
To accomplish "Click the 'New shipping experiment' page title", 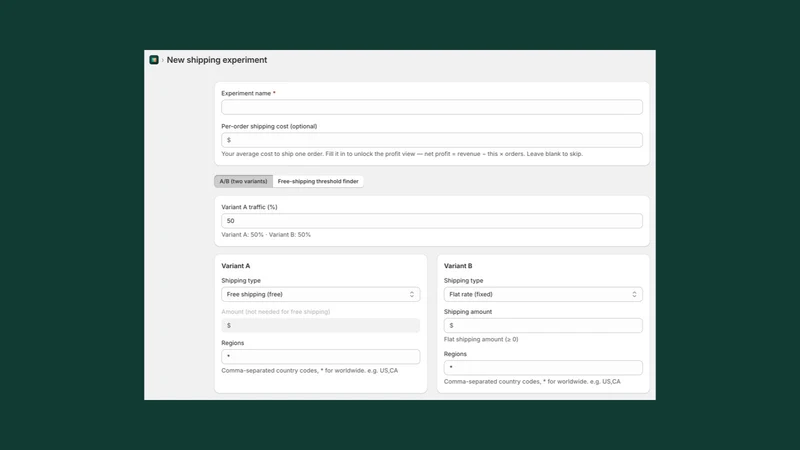I will click(217, 60).
